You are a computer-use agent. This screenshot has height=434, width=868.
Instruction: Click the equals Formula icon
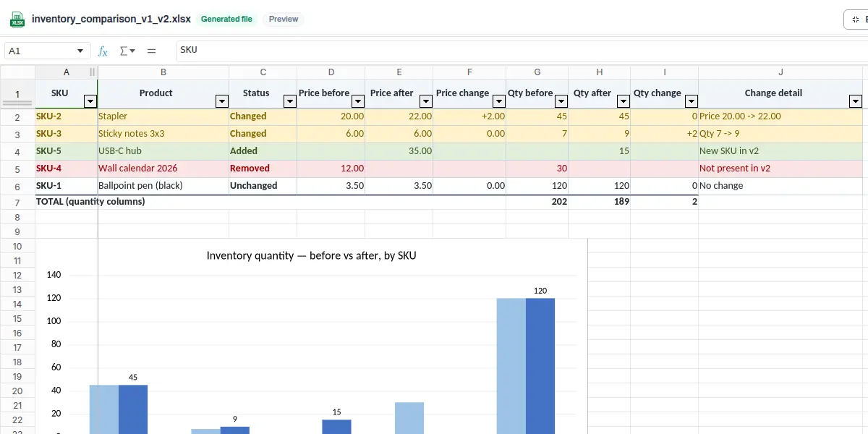(x=151, y=51)
